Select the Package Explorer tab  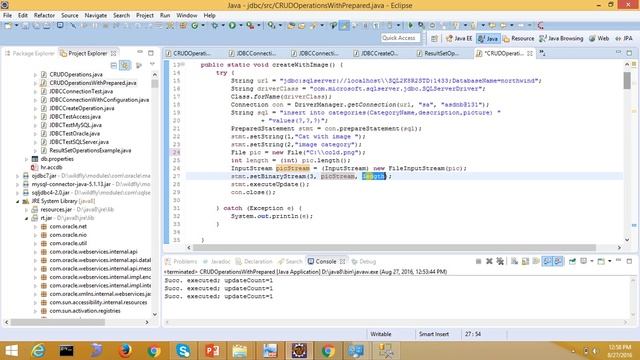pyautogui.click(x=29, y=53)
